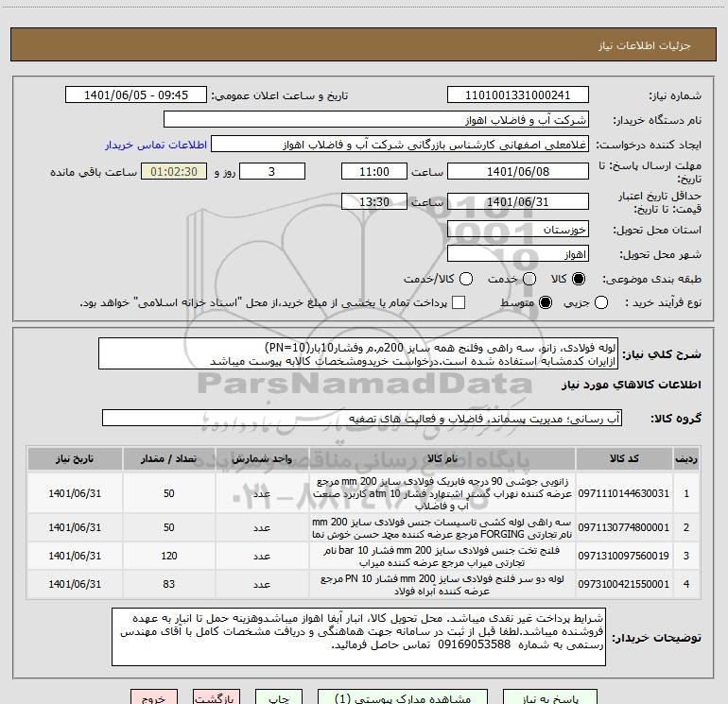Click the remaining time 01:02:30 field
728x704 pixels.
click(x=174, y=172)
